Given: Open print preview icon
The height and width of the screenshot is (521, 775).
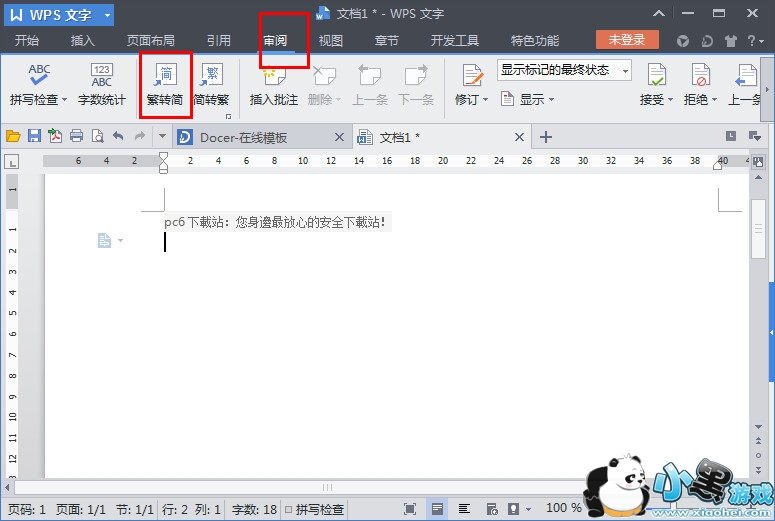Looking at the screenshot, I should [x=97, y=136].
